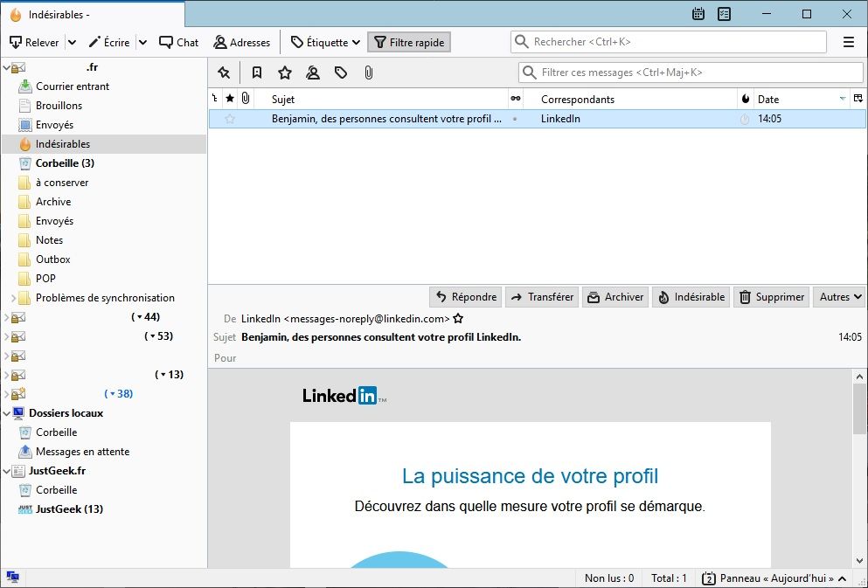Open the tasks tab icon in title bar
The width and height of the screenshot is (868, 588).
(724, 14)
